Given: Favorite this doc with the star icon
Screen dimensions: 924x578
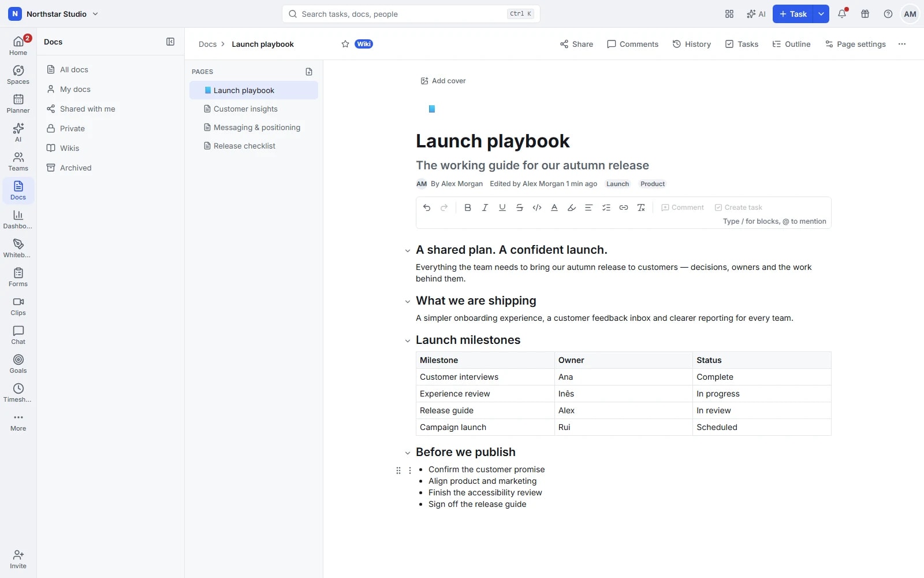Looking at the screenshot, I should pyautogui.click(x=345, y=44).
